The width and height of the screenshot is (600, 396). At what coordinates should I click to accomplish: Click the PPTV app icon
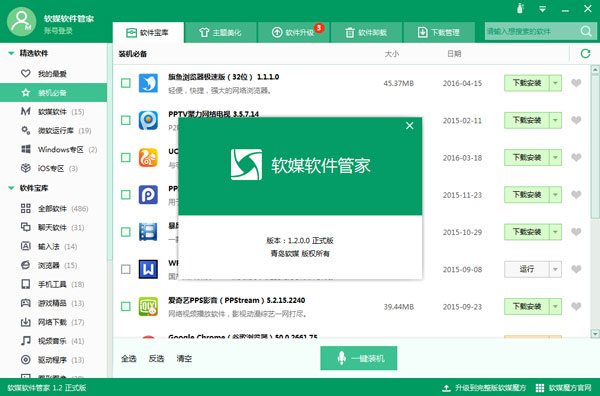pos(148,120)
